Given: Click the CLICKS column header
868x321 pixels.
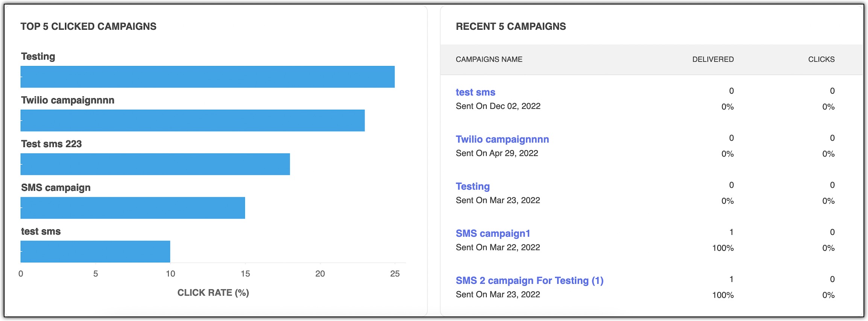Looking at the screenshot, I should pyautogui.click(x=821, y=59).
